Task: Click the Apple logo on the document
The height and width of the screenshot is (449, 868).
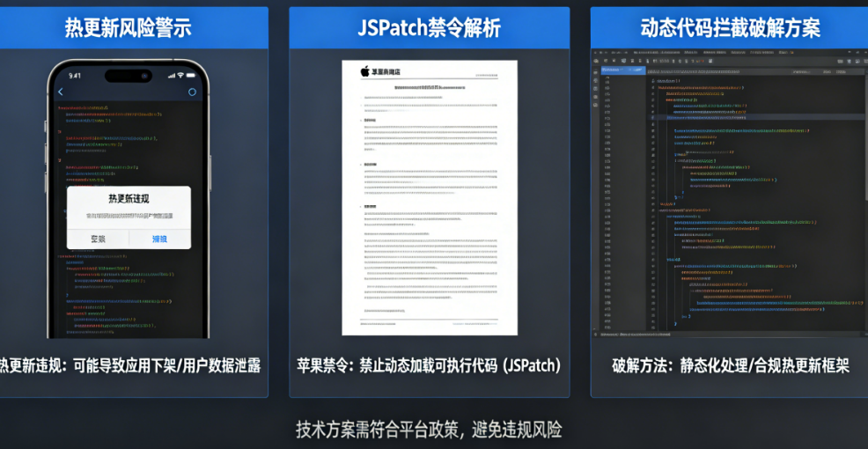Action: point(364,70)
